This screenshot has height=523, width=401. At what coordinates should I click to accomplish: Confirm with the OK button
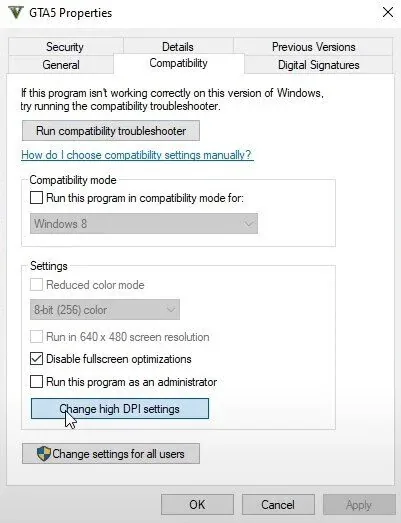point(197,505)
